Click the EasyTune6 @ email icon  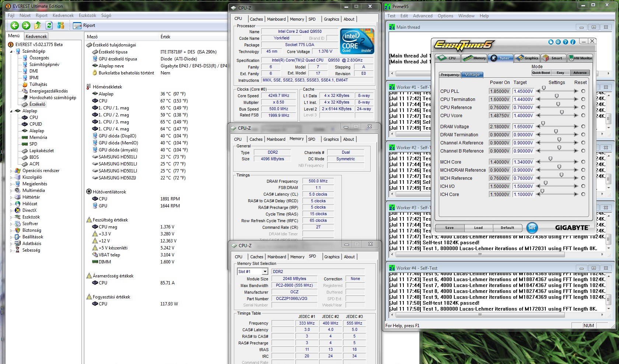pyautogui.click(x=558, y=42)
